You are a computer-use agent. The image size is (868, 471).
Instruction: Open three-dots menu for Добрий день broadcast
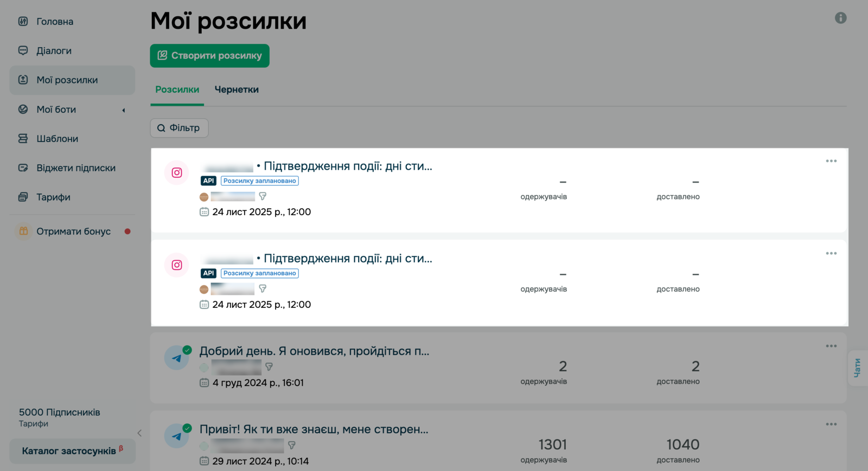831,346
